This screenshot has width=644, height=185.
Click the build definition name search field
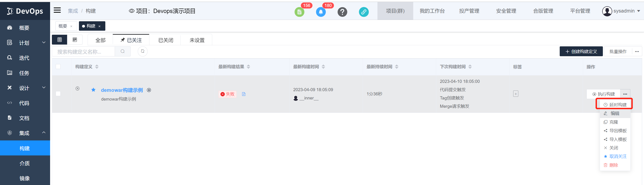point(83,52)
